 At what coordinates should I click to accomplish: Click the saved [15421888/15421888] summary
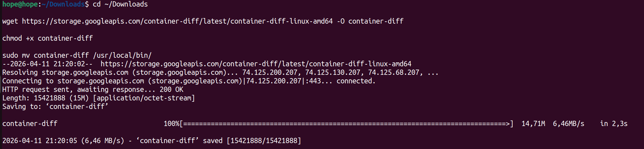coord(252,141)
